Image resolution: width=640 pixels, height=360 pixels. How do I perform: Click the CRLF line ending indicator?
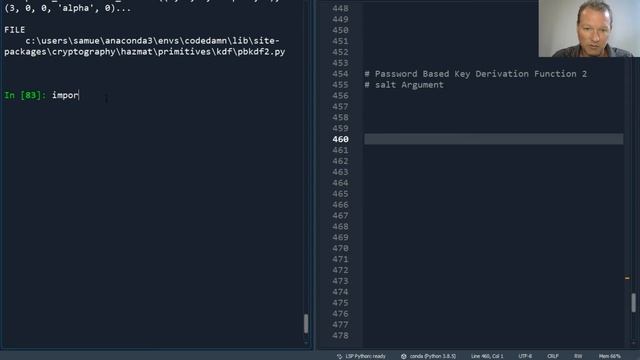tap(553, 356)
